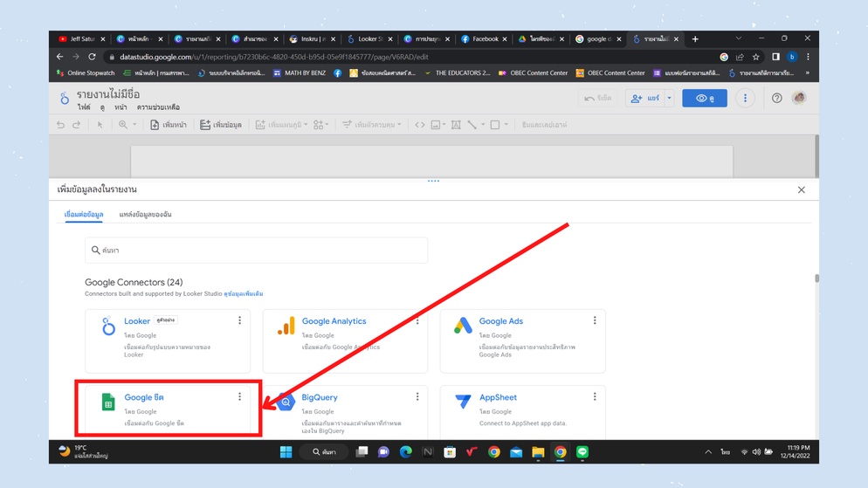
Task: Click the MATH BY BENZ bookmark
Action: point(300,73)
